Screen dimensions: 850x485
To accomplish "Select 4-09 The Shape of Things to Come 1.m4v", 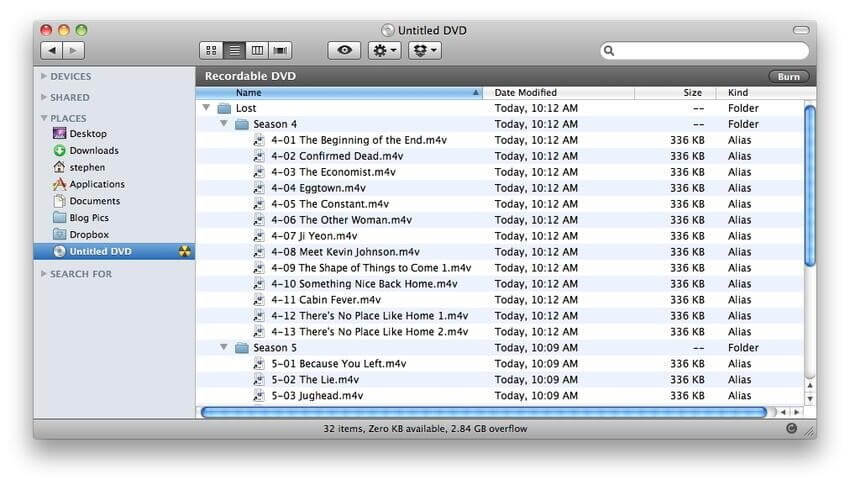I will [x=371, y=268].
